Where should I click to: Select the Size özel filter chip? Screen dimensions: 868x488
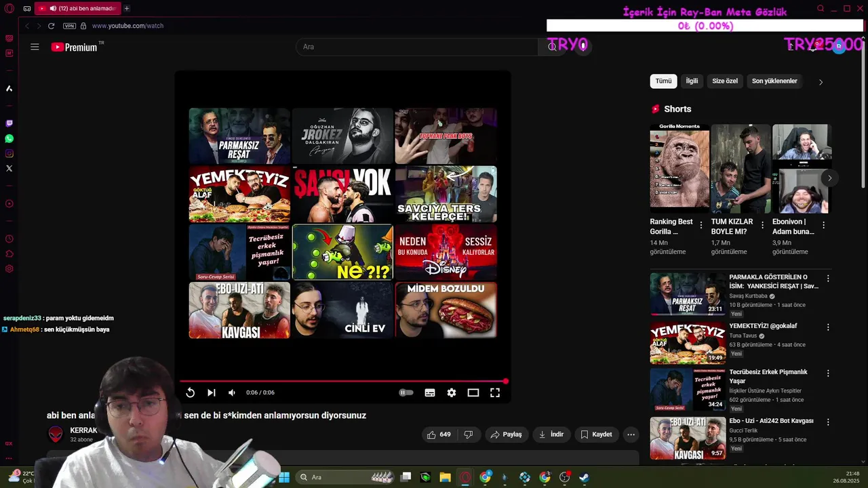point(725,81)
